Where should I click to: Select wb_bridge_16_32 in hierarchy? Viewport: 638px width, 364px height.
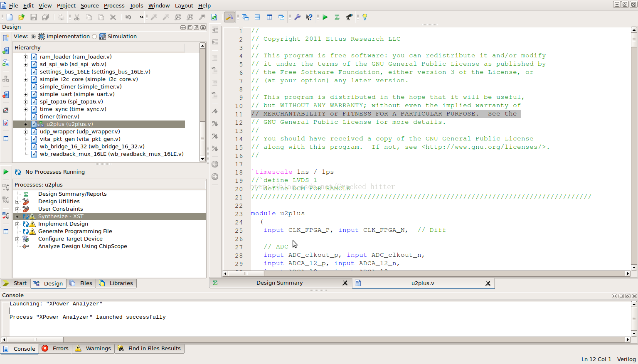click(92, 147)
